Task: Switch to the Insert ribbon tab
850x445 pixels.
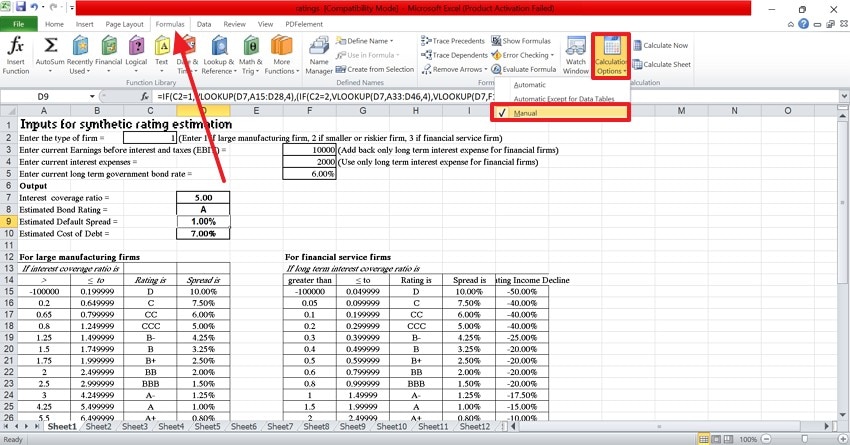Action: [85, 24]
